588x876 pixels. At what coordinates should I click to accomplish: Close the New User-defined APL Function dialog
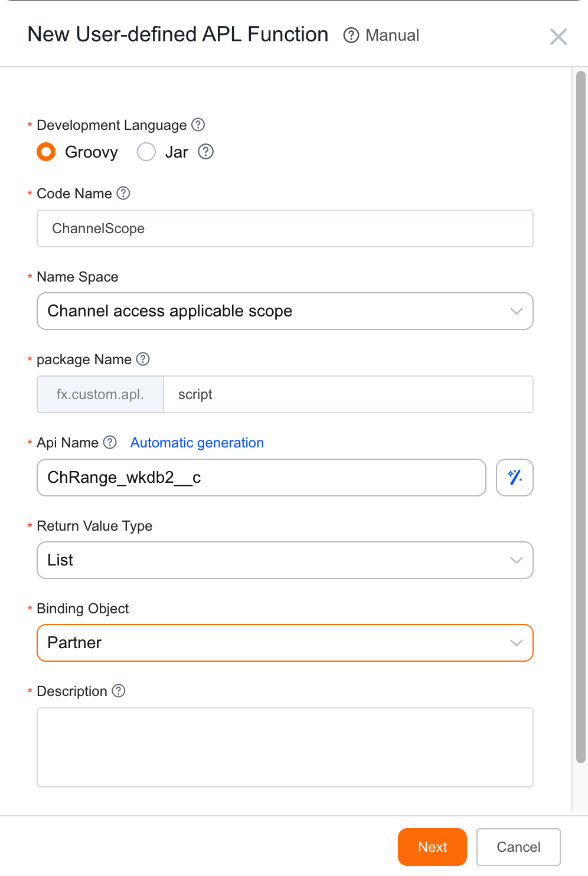click(558, 37)
